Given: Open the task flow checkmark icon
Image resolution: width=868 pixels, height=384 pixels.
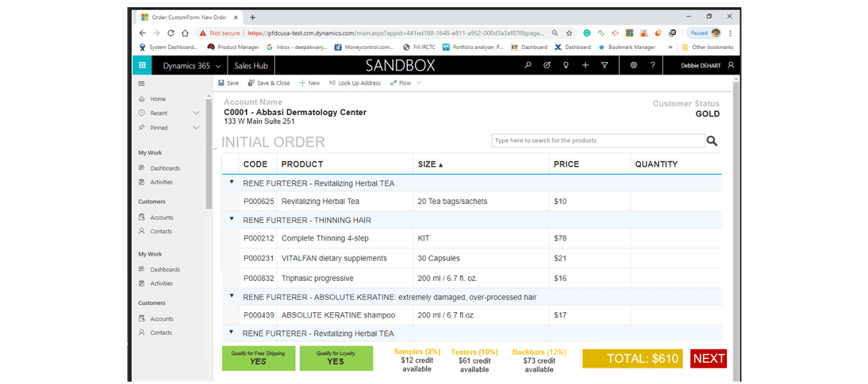Looking at the screenshot, I should coord(547,65).
